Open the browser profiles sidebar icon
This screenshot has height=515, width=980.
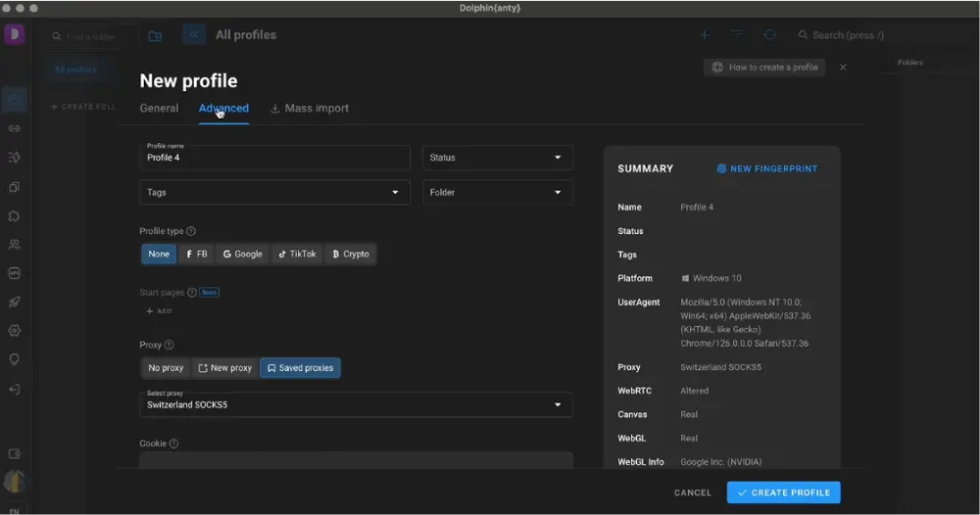(x=14, y=100)
